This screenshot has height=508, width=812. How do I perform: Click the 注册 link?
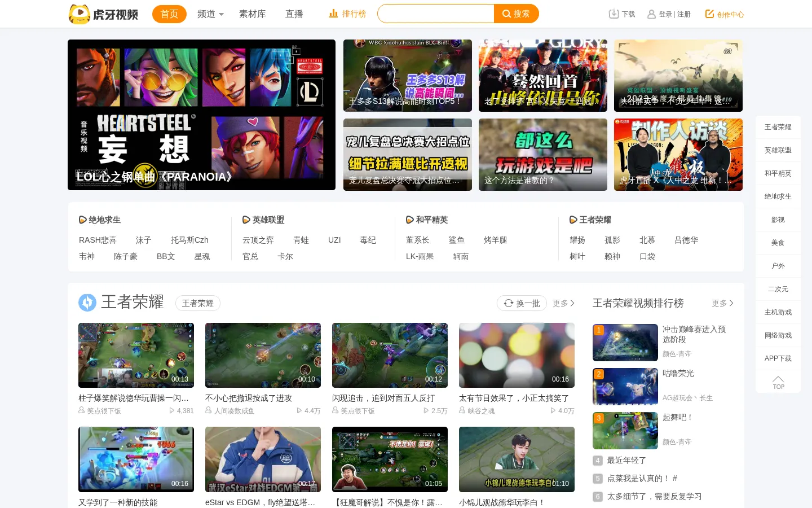point(684,14)
